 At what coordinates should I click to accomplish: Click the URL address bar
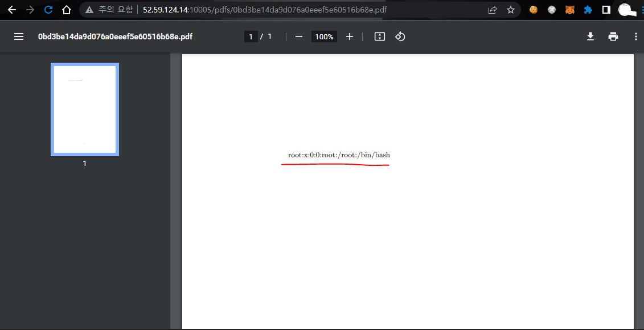[300, 10]
